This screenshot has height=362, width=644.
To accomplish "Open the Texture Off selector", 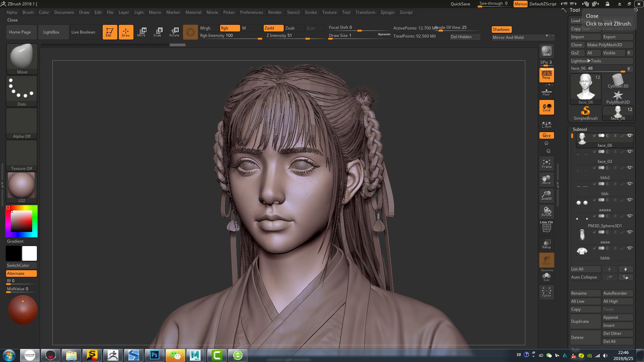I will (22, 156).
